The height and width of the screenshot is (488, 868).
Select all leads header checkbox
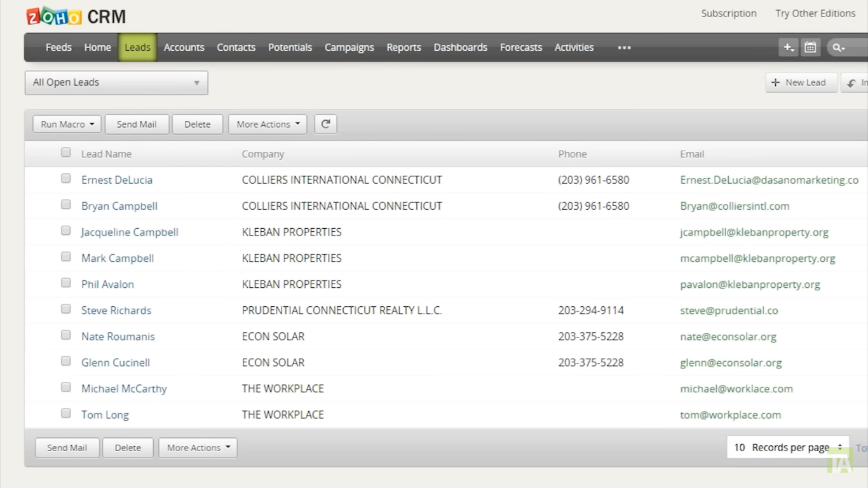tap(66, 152)
